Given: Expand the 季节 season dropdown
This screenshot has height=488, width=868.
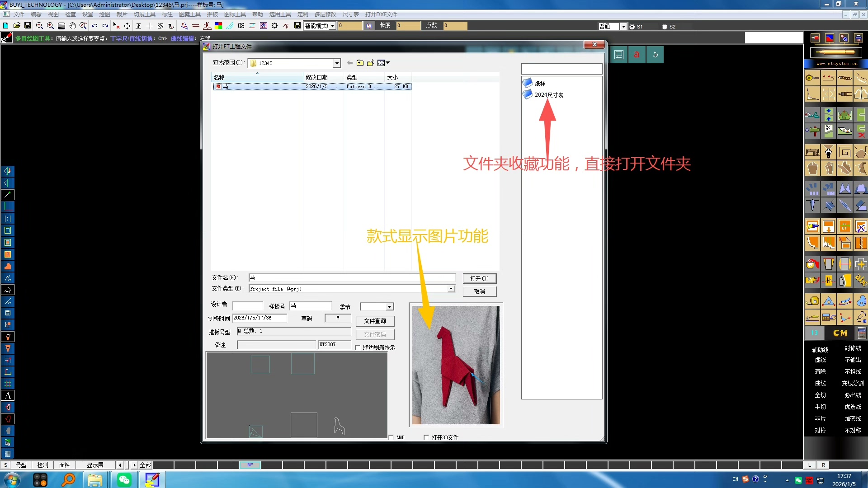Looking at the screenshot, I should [389, 307].
